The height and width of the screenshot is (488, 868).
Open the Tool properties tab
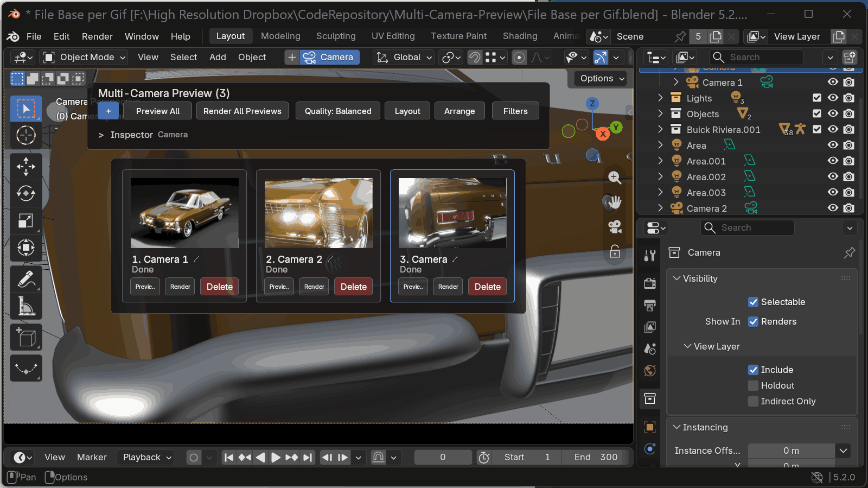coord(650,255)
